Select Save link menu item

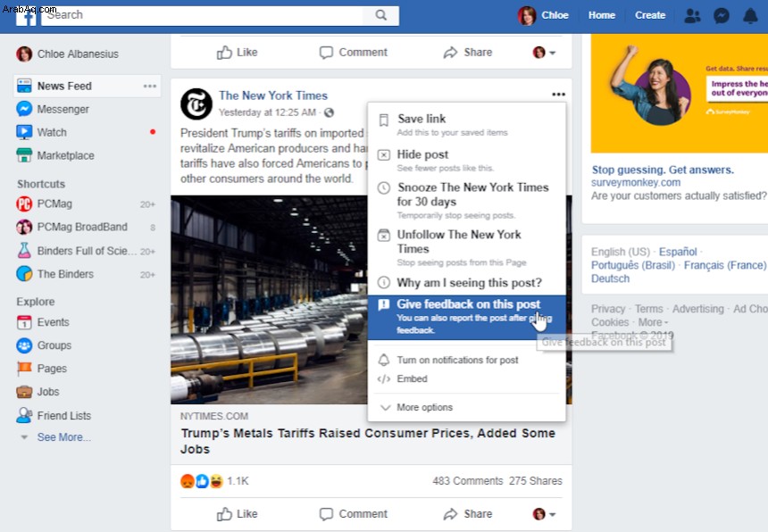click(467, 124)
